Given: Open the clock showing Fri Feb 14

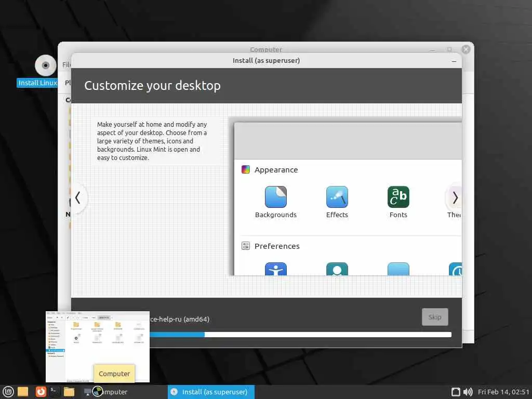Looking at the screenshot, I should (x=503, y=392).
